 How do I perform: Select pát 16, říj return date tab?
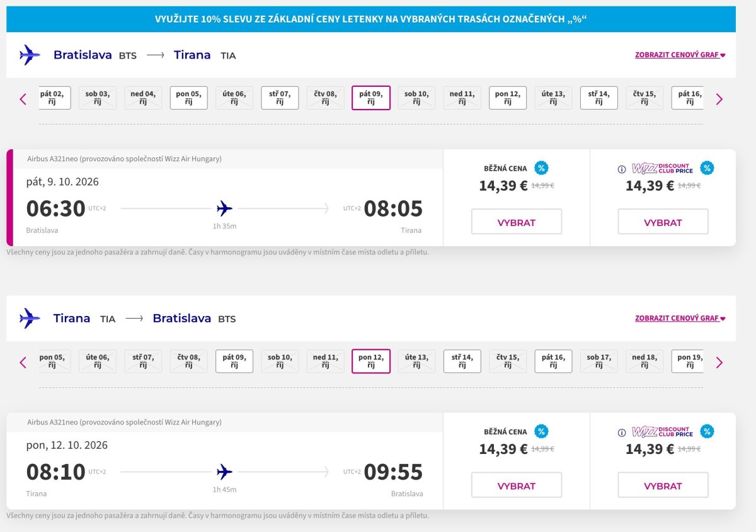click(x=554, y=361)
